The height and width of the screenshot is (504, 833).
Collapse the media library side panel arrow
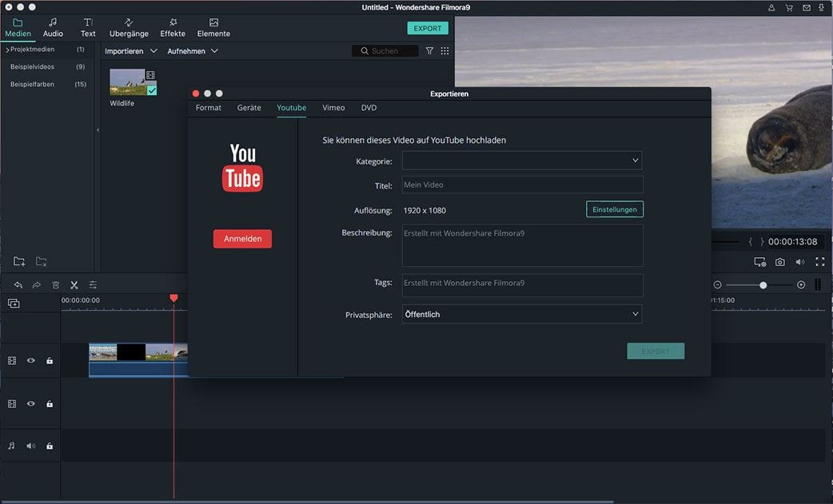tap(98, 130)
